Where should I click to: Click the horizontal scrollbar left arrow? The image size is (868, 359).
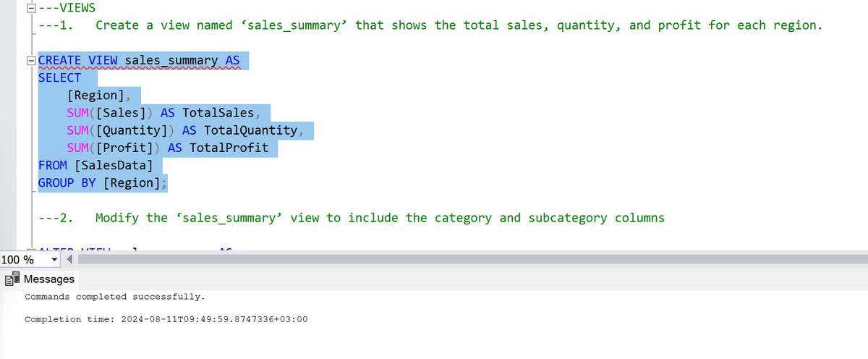click(70, 260)
